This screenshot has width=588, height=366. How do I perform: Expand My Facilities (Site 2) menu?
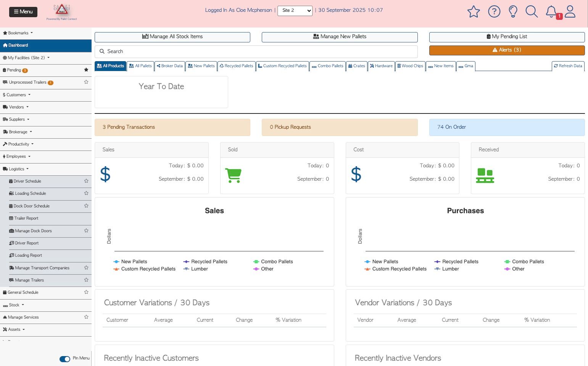[x=46, y=58]
